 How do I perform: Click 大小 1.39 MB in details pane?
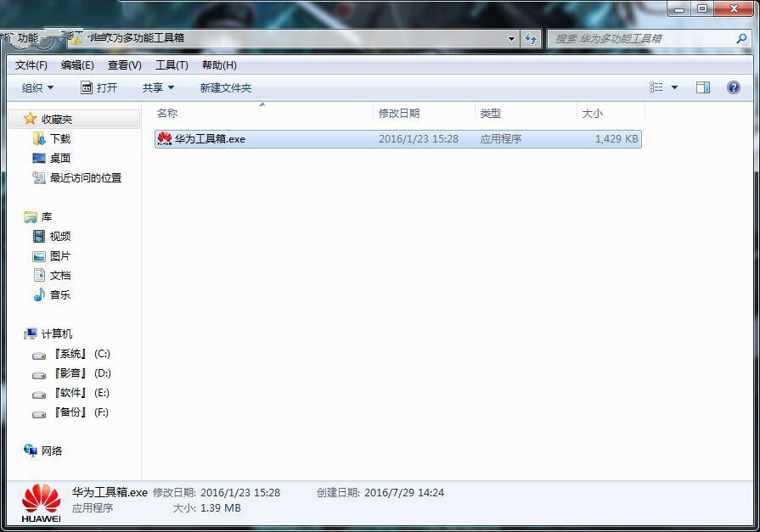[207, 507]
